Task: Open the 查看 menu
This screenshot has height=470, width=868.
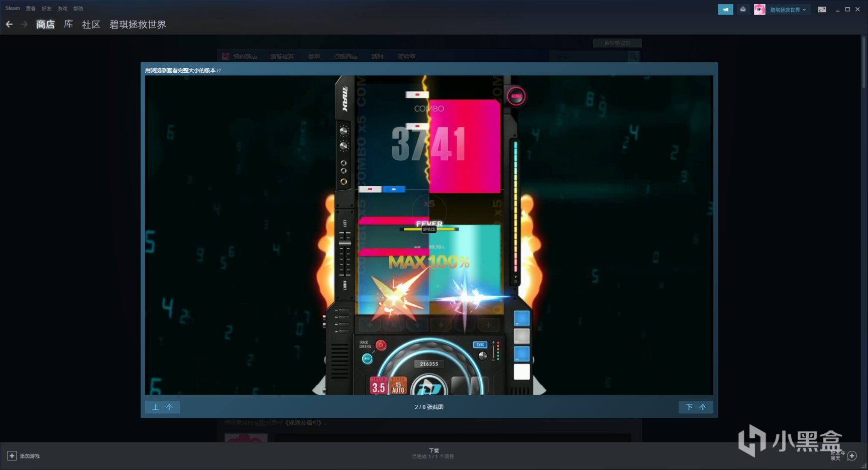Action: click(x=31, y=9)
